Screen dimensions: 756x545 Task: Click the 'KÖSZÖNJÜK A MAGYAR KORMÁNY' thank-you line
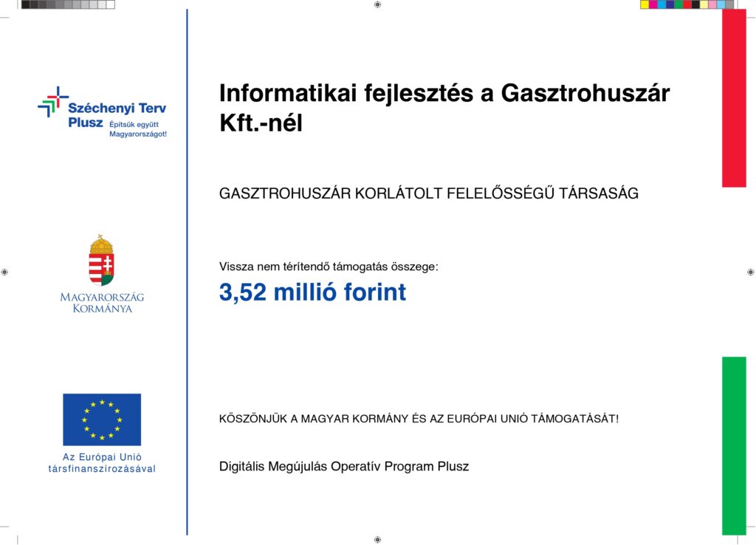coord(419,419)
